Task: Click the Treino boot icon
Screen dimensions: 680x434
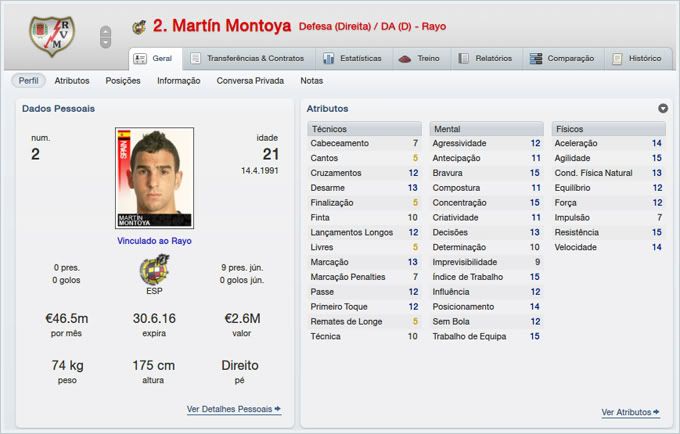Action: 404,58
